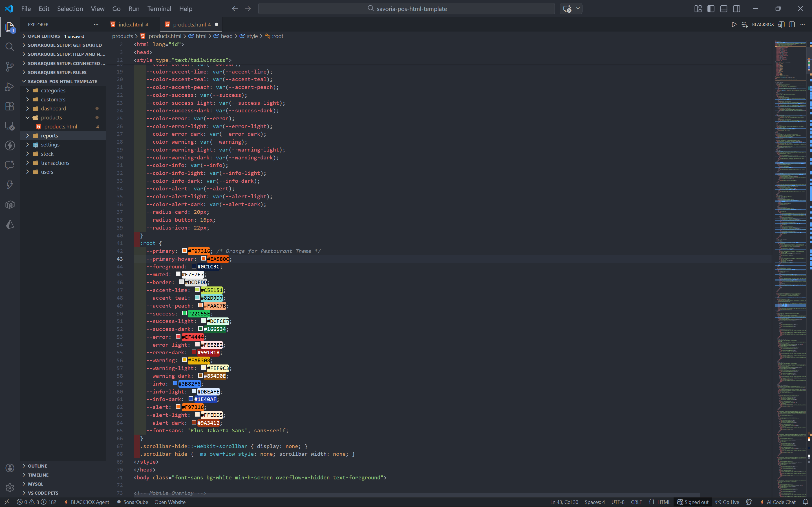Screen dimensions: 812x507
Task: Click Go Live in status bar
Action: (x=727, y=502)
